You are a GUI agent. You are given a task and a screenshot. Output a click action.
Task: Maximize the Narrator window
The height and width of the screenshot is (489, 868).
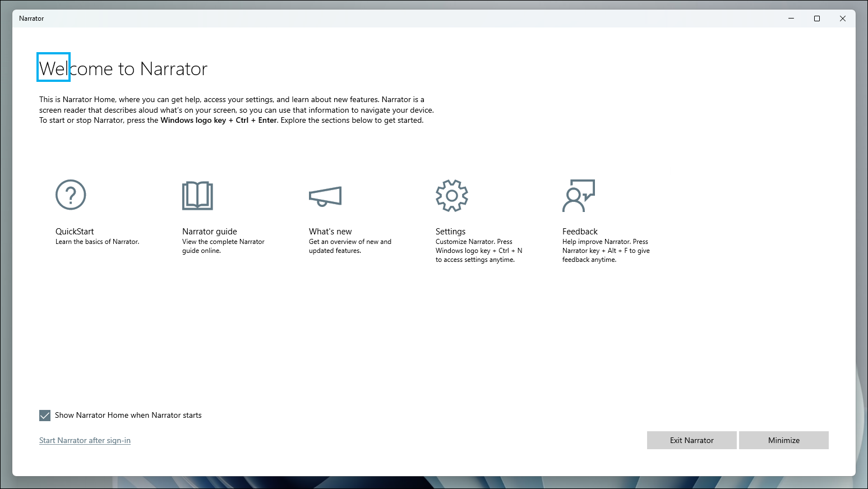pos(817,19)
